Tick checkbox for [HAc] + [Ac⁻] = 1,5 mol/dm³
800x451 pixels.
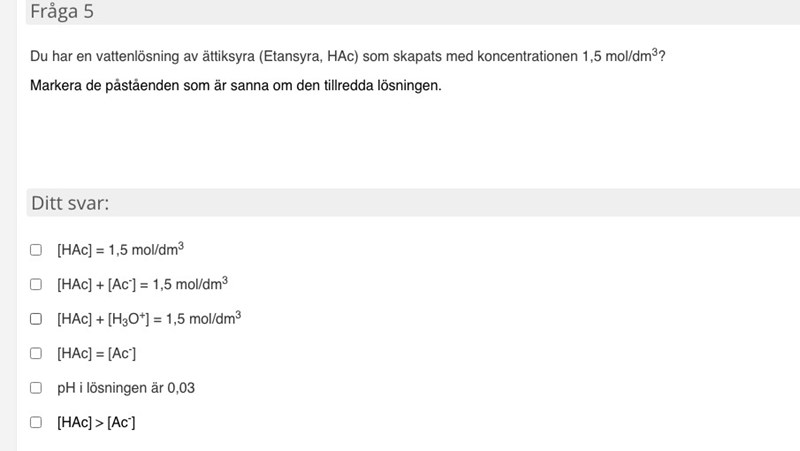click(36, 285)
